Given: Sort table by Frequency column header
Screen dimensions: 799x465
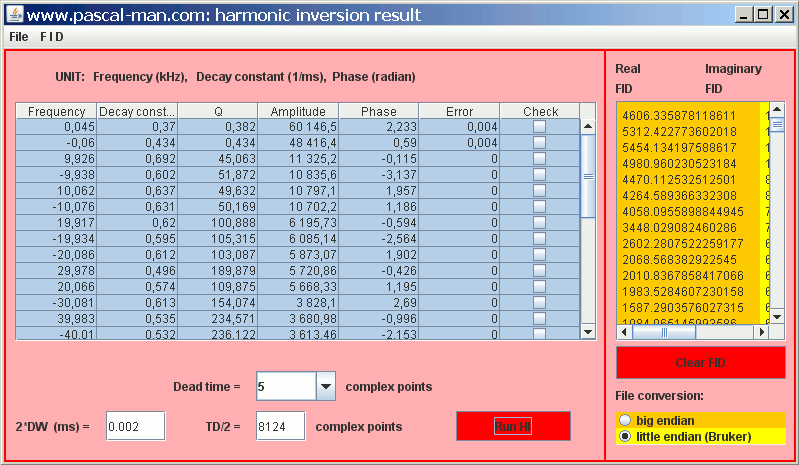Looking at the screenshot, I should [56, 111].
